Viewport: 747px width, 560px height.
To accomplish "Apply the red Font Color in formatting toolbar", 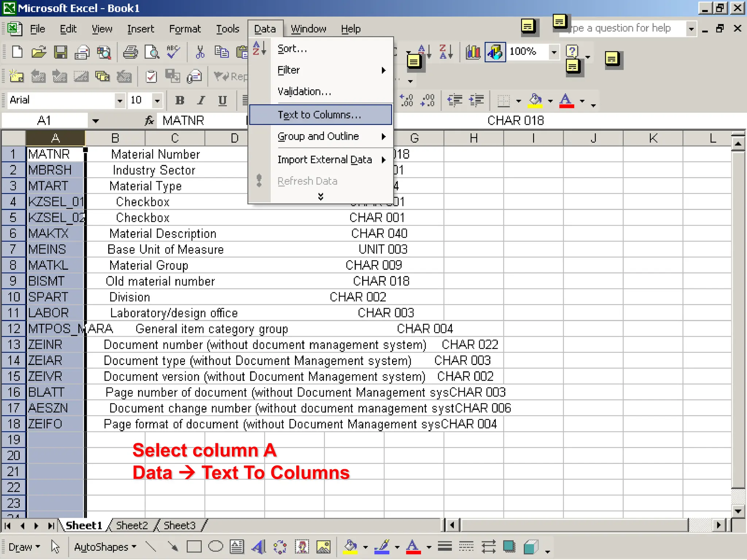I will tap(566, 101).
